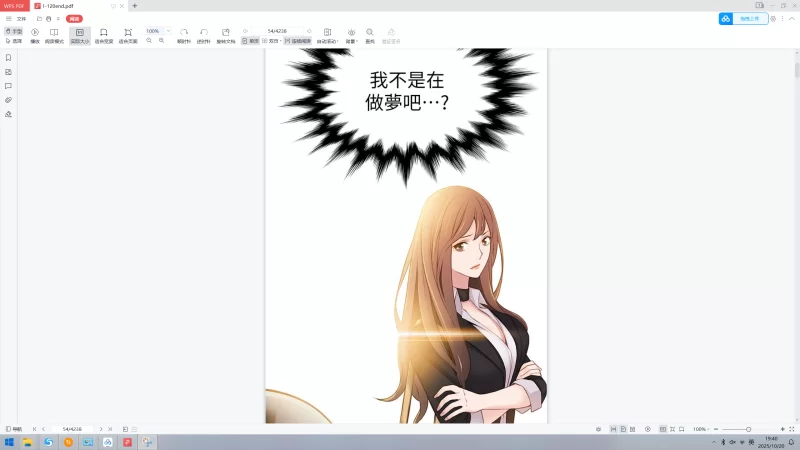
Task: Open the double page layout dropdown
Action: pyautogui.click(x=272, y=41)
